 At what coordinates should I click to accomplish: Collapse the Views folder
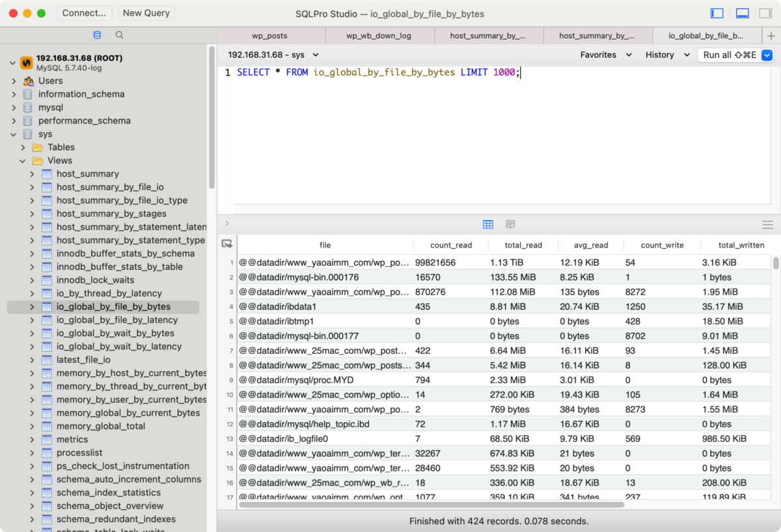click(x=23, y=161)
